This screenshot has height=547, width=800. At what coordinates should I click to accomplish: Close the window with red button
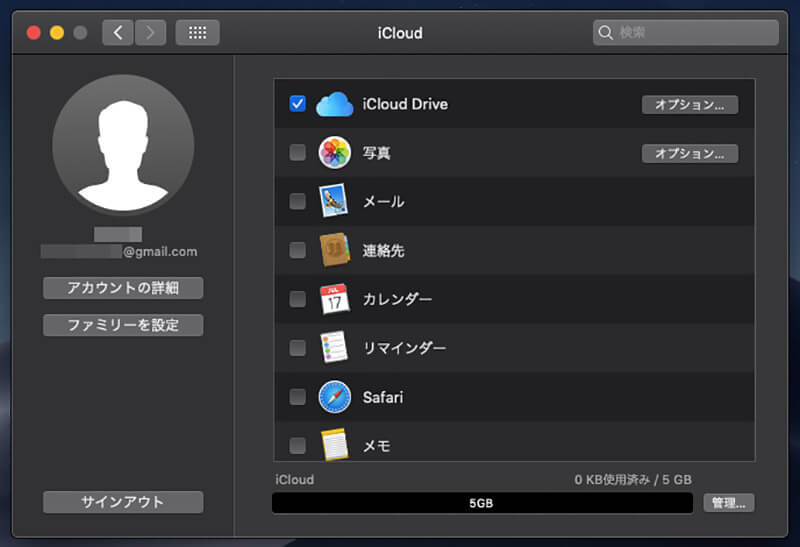point(34,33)
